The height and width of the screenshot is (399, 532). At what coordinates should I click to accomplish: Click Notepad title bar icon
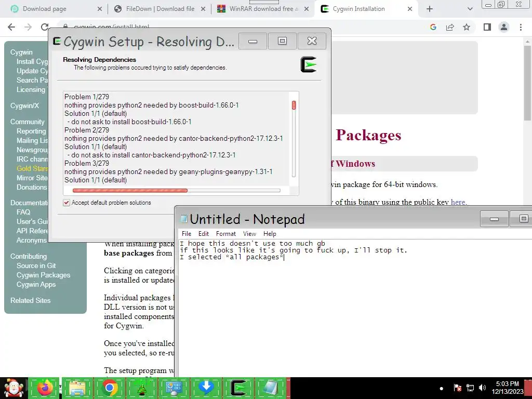point(184,219)
